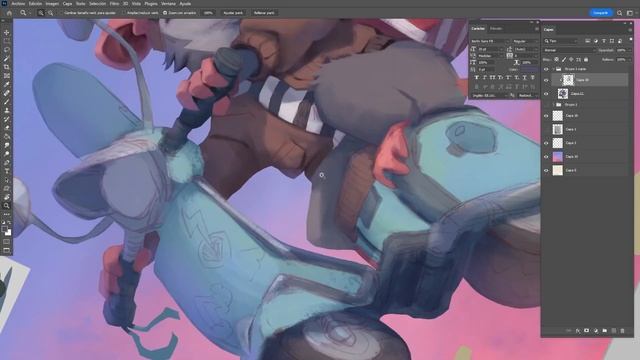Select the gradient layer thumbnail
Screen dimensions: 640x360
coord(558,157)
